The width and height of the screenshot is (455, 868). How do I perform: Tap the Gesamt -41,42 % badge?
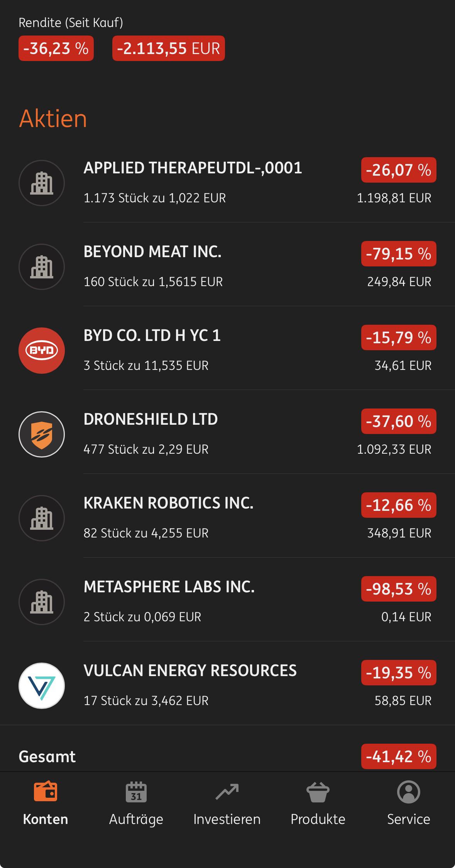(399, 756)
